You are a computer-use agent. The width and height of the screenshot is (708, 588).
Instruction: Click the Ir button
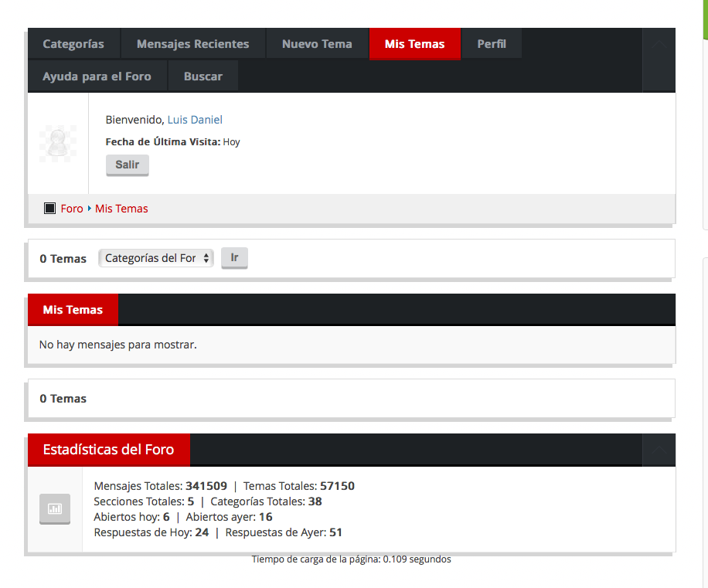(x=234, y=257)
